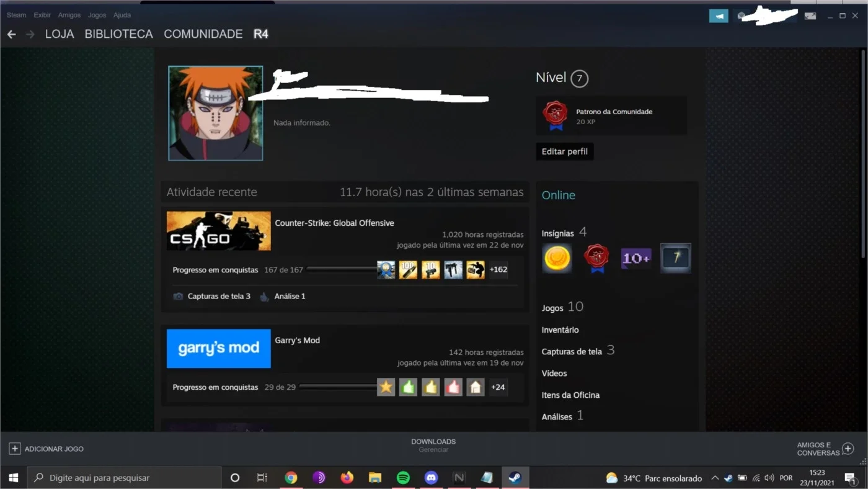Image resolution: width=868 pixels, height=489 pixels.
Task: Go forward with the right arrow
Action: pos(30,34)
